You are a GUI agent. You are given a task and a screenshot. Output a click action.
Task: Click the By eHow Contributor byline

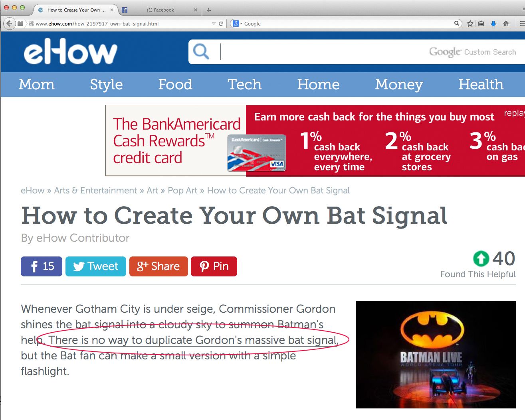tap(75, 238)
